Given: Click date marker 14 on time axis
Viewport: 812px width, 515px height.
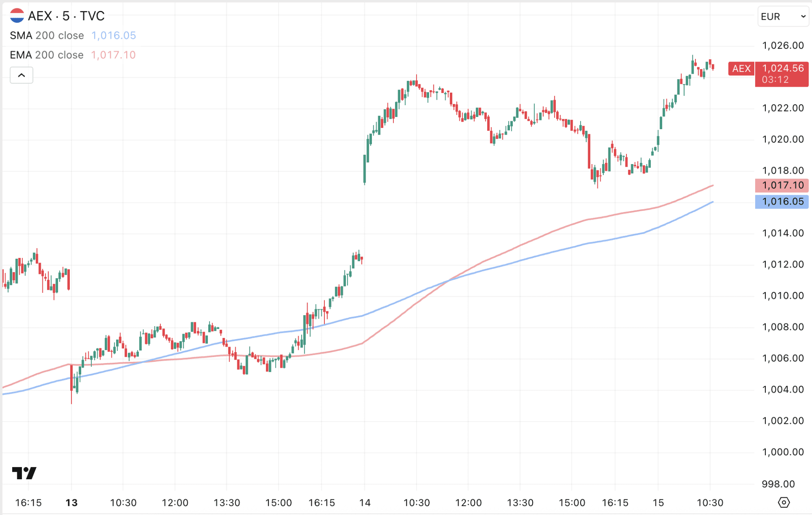Looking at the screenshot, I should point(365,502).
